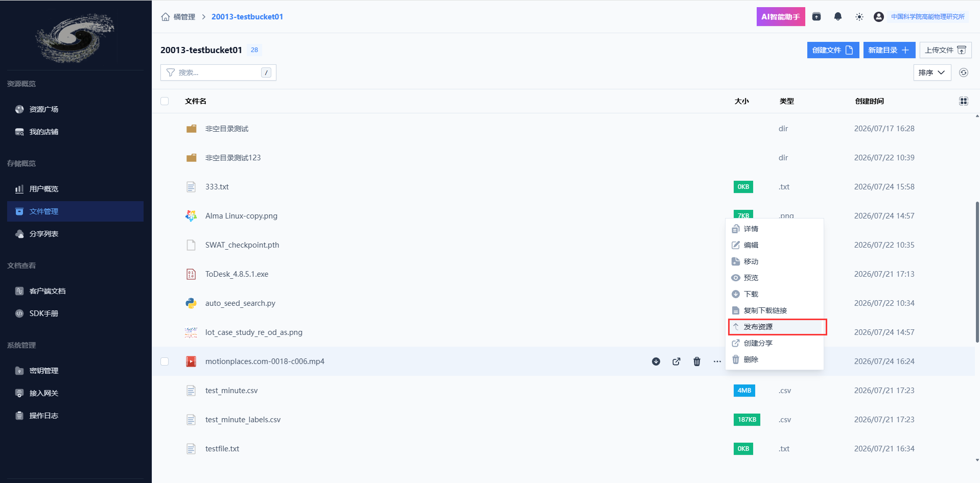980x483 pixels.
Task: Go to home via the house icon
Action: pyautogui.click(x=166, y=17)
